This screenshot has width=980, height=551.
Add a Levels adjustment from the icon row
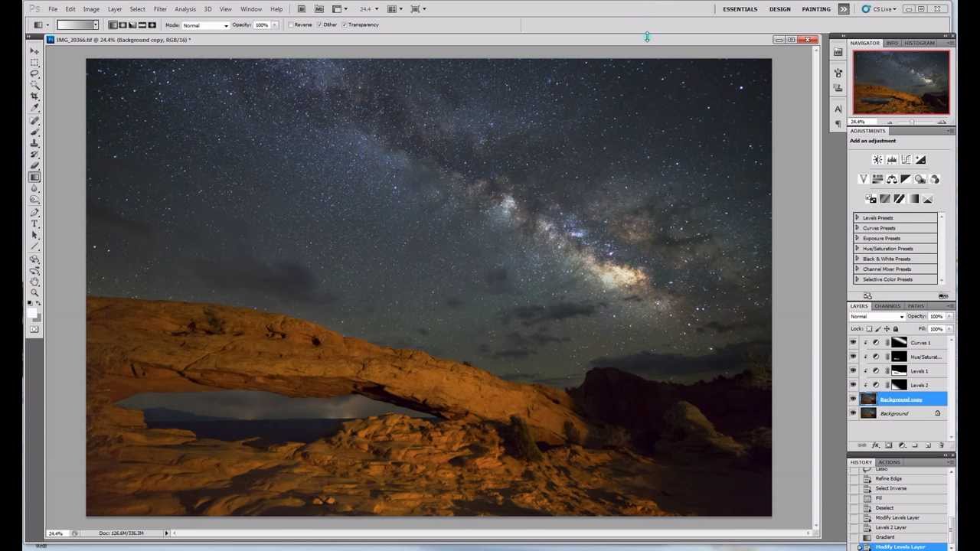point(892,160)
